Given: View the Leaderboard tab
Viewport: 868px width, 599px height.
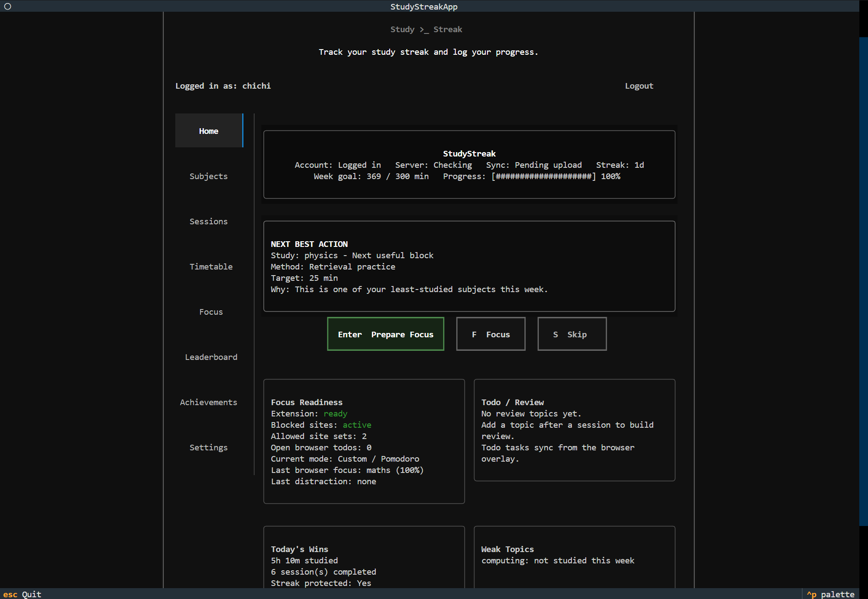Looking at the screenshot, I should coord(211,357).
